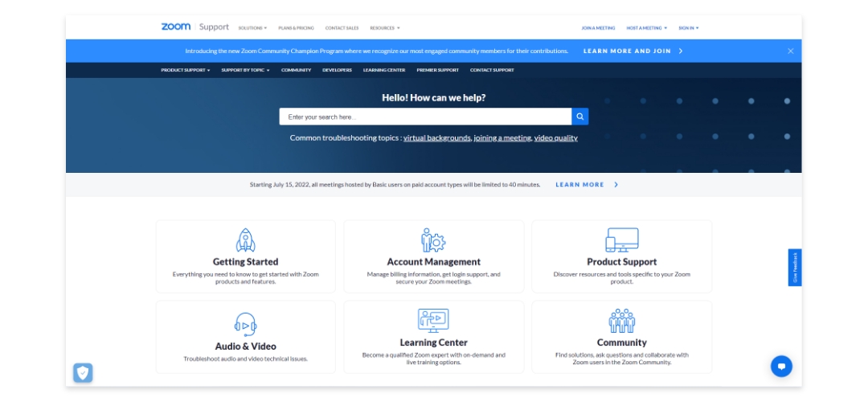The image size is (868, 402).
Task: Open the chat bubble widget
Action: pos(781,366)
